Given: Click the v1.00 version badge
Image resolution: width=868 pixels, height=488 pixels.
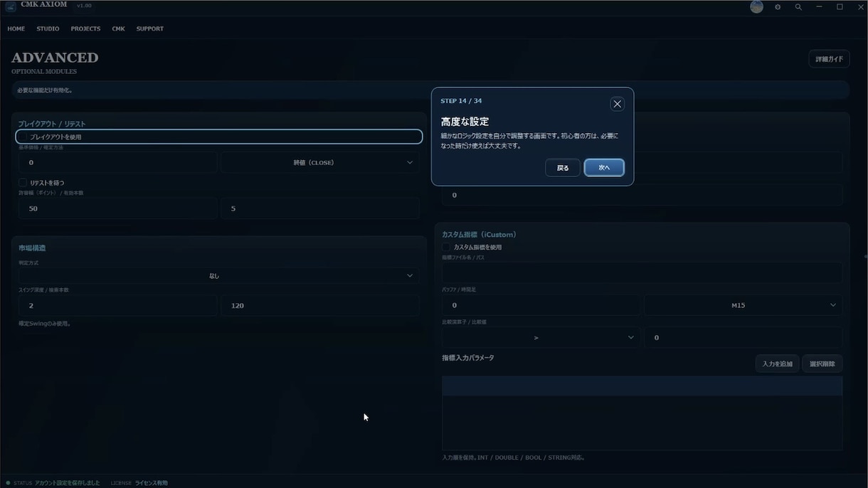Looking at the screenshot, I should coord(84,6).
